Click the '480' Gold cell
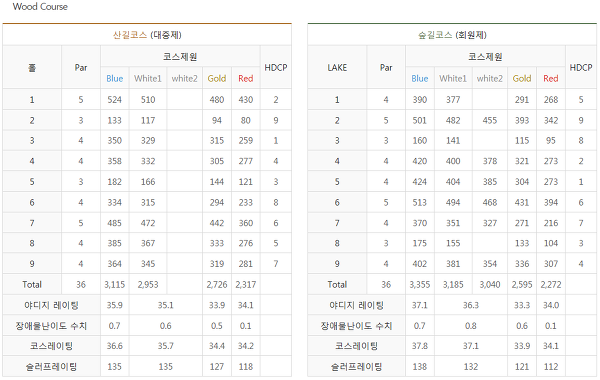The width and height of the screenshot is (600, 380). coord(217,100)
